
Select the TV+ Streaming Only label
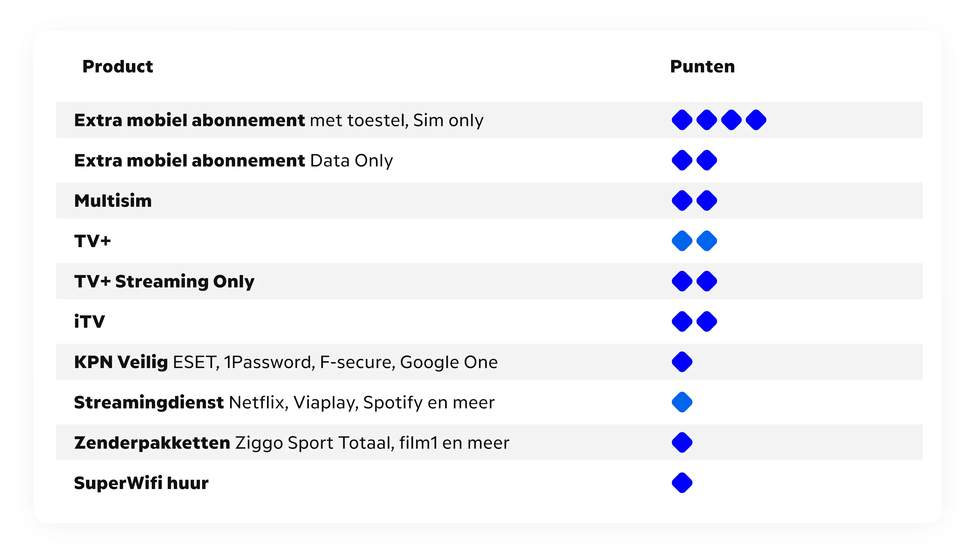click(x=164, y=281)
